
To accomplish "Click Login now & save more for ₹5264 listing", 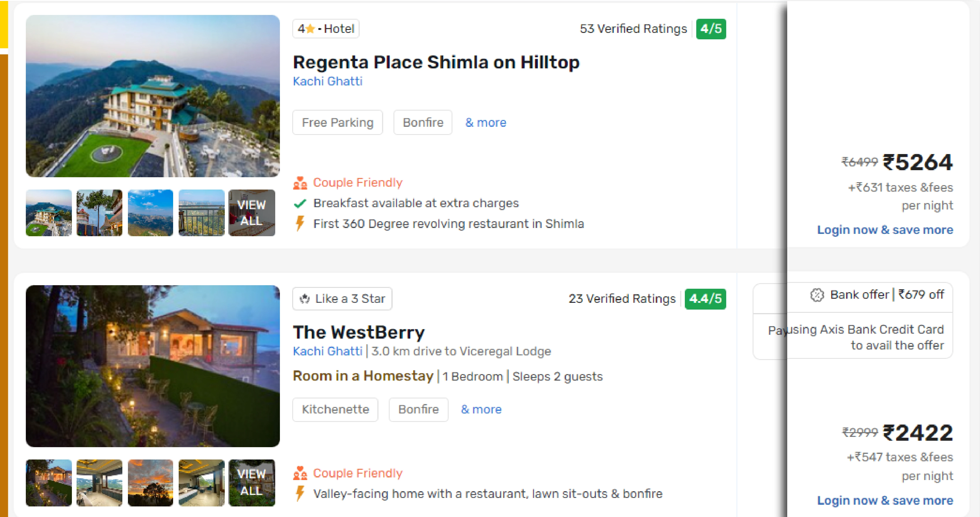I will pyautogui.click(x=885, y=230).
